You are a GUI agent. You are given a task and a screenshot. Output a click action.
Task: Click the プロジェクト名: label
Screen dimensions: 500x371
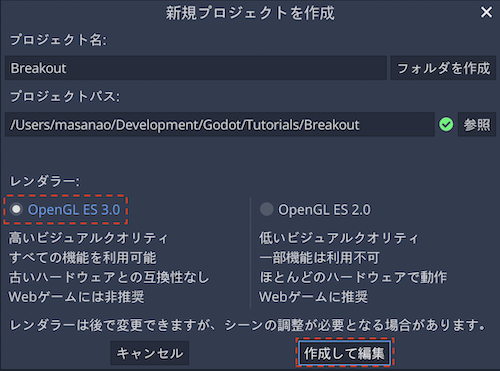(58, 40)
